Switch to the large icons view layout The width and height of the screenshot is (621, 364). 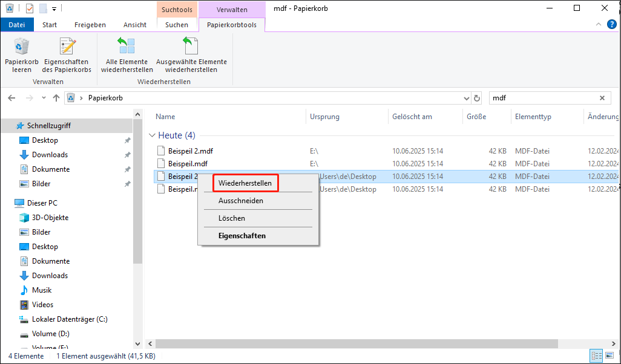(609, 356)
